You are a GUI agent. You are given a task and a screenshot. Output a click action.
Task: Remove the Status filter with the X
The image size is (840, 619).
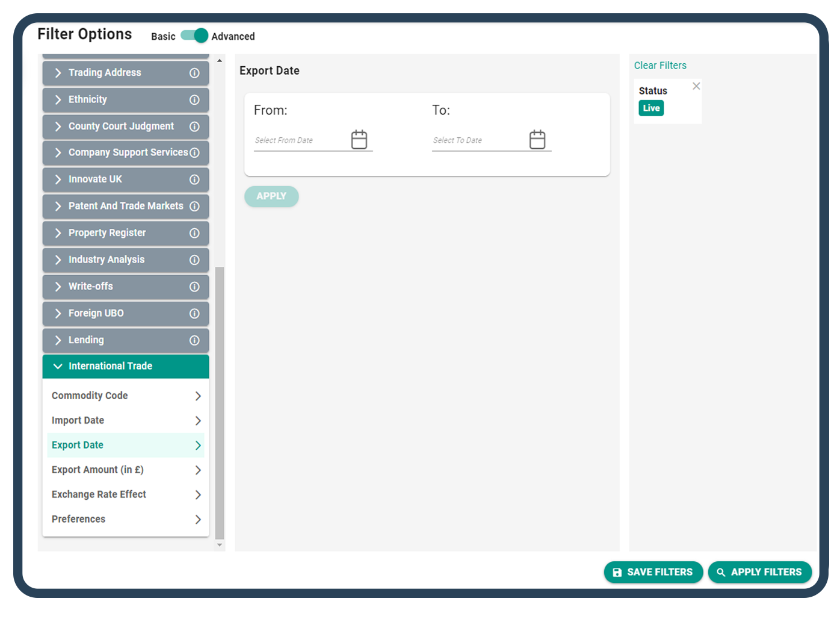696,86
